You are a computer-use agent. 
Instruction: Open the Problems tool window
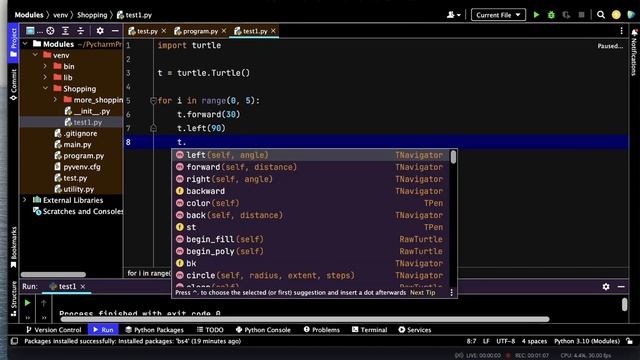tap(322, 330)
